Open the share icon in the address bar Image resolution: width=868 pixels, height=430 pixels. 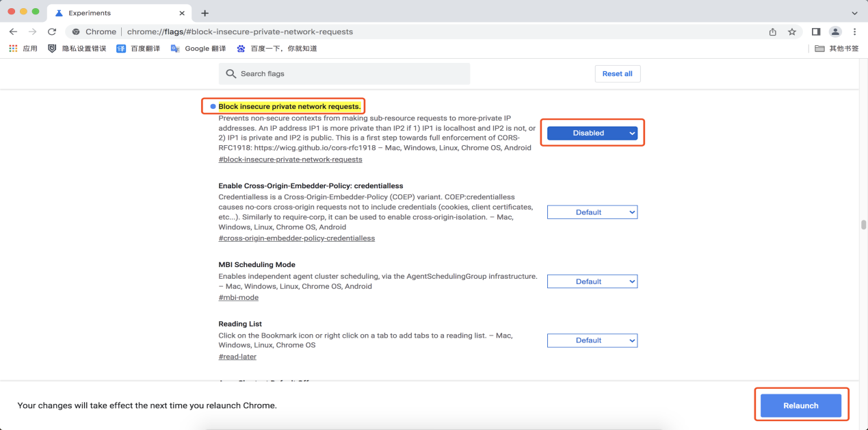tap(773, 31)
